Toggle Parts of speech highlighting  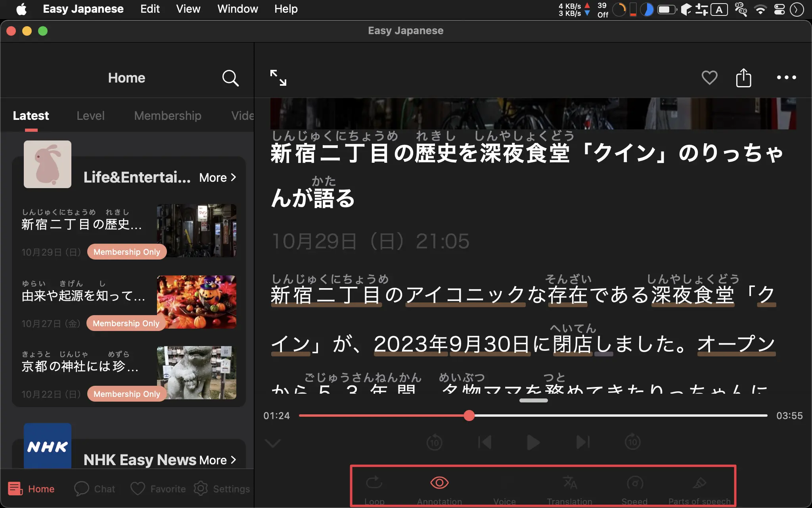[x=699, y=490]
